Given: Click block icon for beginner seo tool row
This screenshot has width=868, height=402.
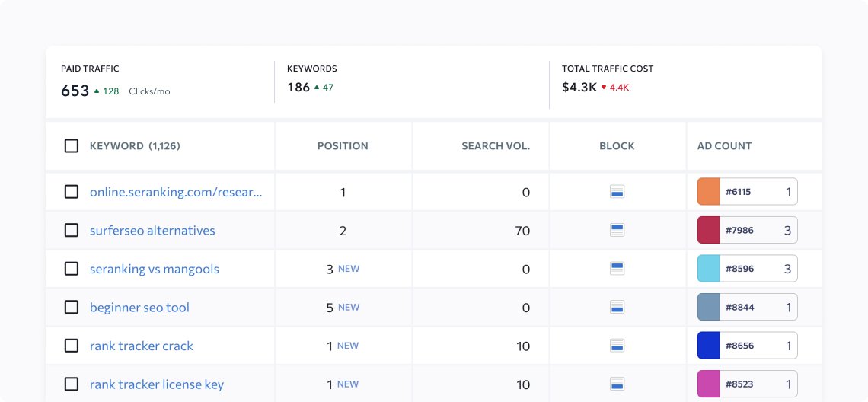Looking at the screenshot, I should (x=617, y=307).
